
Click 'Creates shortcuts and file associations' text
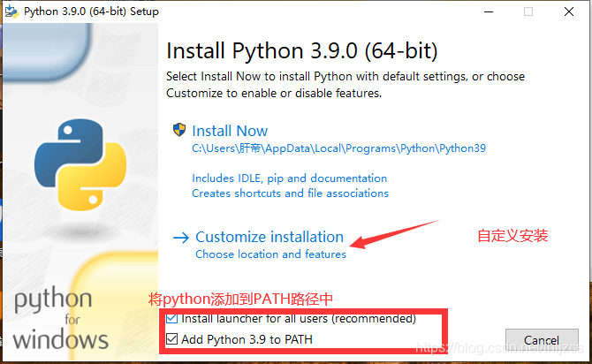(x=290, y=193)
